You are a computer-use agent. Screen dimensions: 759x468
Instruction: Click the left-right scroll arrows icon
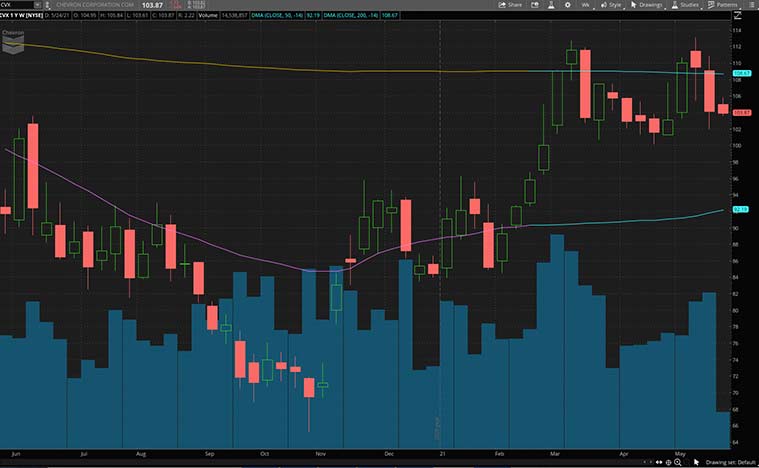pos(659,462)
